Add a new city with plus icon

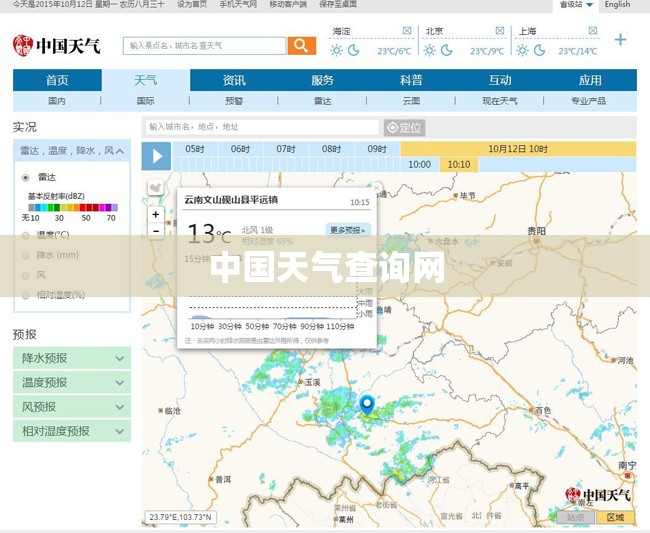click(x=620, y=40)
